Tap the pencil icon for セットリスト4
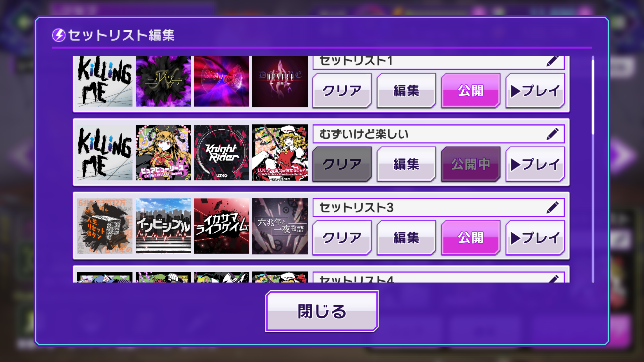The width and height of the screenshot is (644, 362). click(553, 279)
